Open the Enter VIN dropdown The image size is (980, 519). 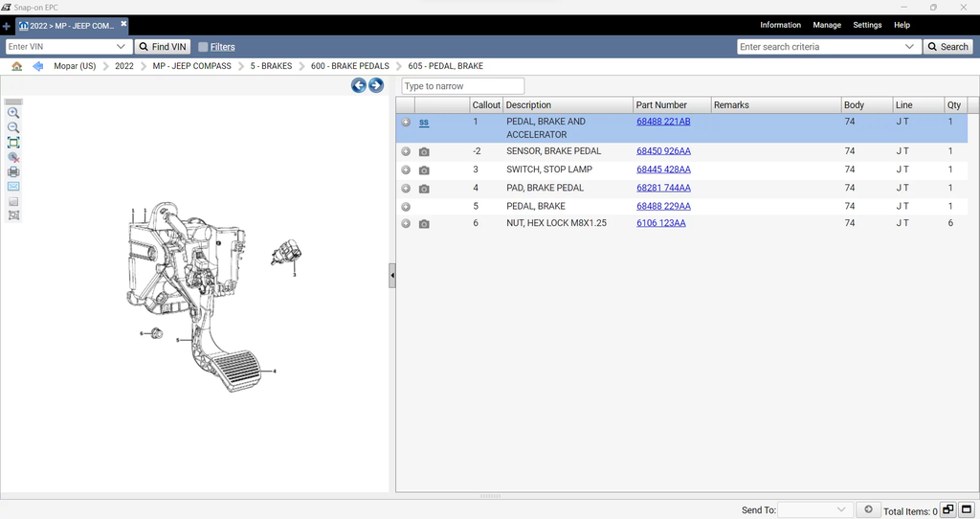(x=121, y=46)
